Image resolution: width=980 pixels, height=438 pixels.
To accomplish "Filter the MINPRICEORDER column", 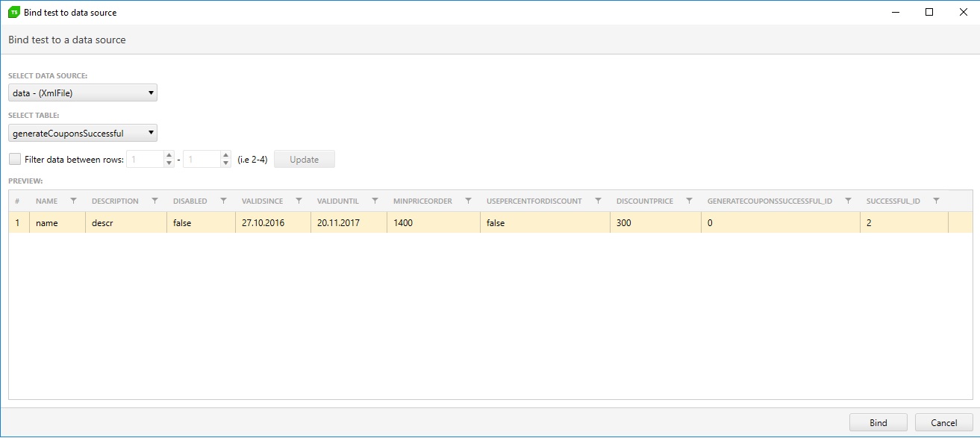I will coord(468,201).
